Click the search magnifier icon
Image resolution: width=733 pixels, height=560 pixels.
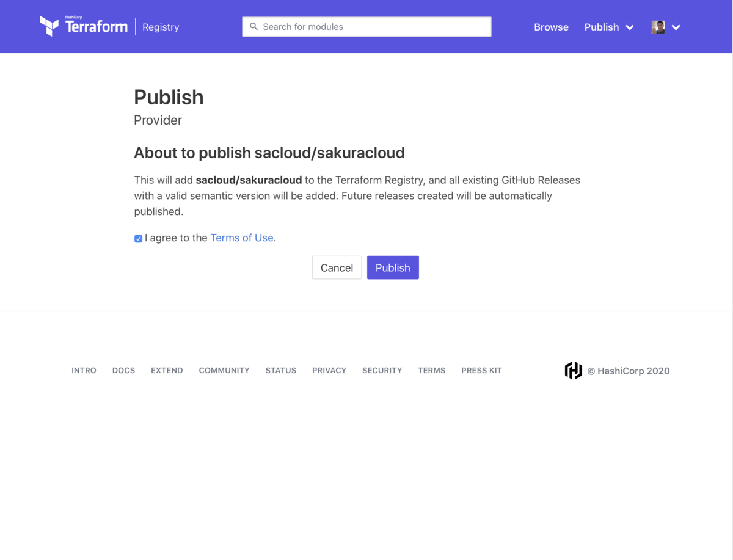pyautogui.click(x=253, y=27)
